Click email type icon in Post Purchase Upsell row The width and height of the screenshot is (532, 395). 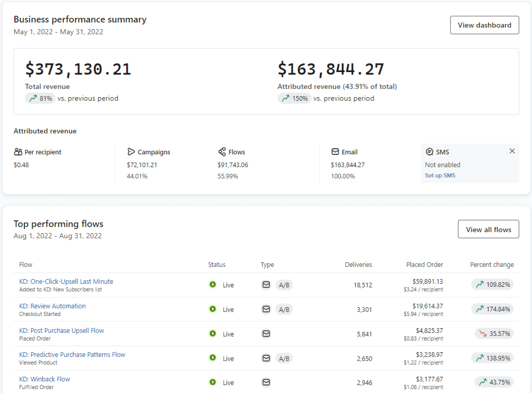coord(266,334)
